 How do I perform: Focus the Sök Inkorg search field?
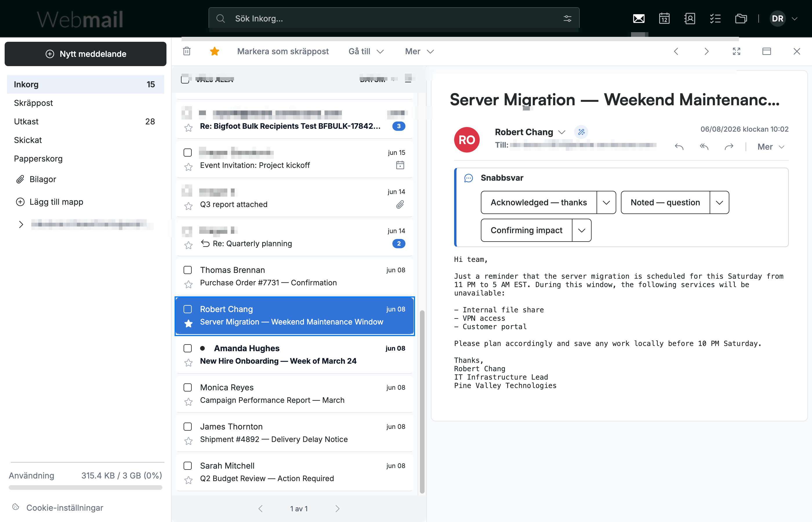pos(394,19)
